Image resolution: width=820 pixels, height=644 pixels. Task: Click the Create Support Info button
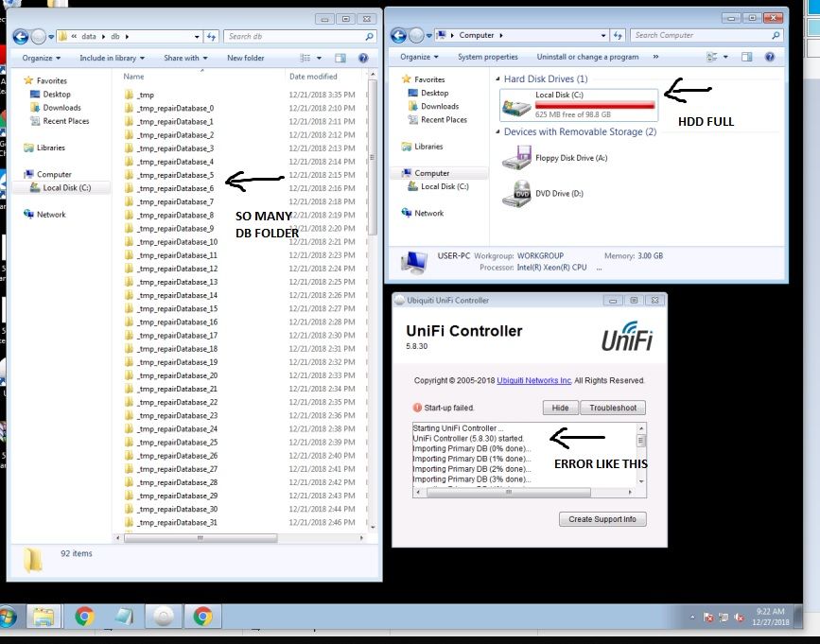coord(602,519)
